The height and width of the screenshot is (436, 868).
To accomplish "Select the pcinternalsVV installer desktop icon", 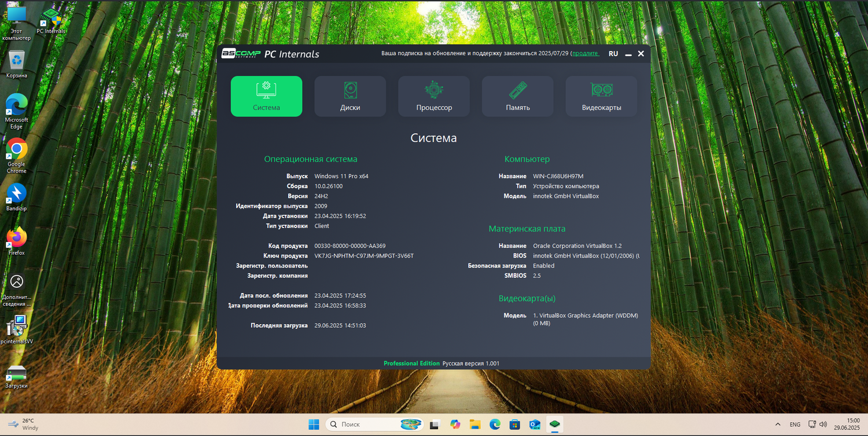I will point(17,330).
